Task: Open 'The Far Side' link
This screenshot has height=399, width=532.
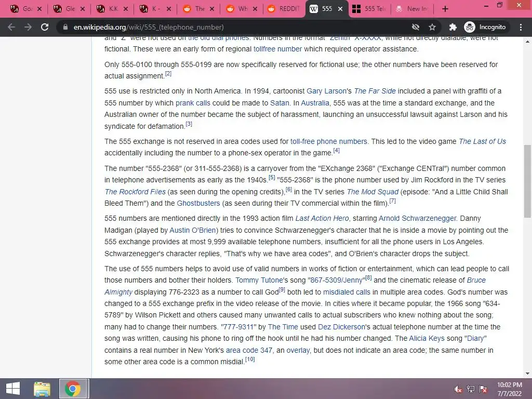Action: [375, 91]
